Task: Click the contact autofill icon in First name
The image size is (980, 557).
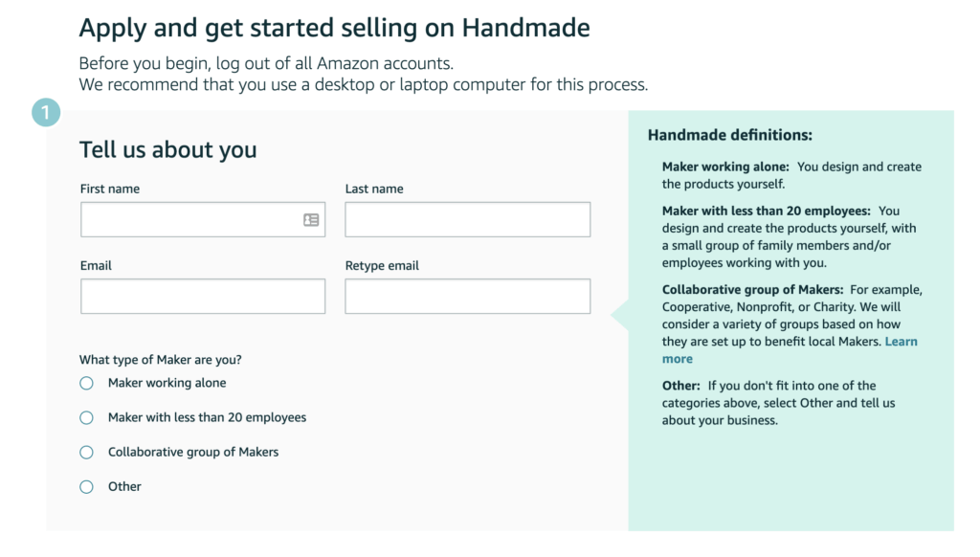Action: click(311, 219)
